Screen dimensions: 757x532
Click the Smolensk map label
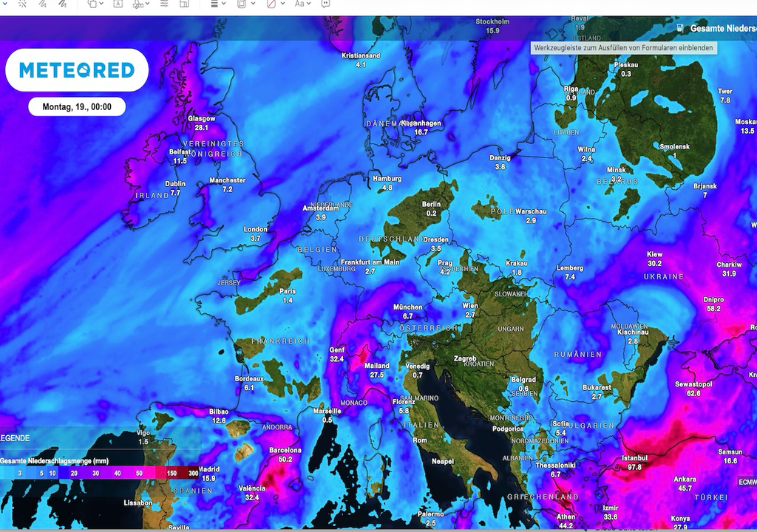(674, 150)
